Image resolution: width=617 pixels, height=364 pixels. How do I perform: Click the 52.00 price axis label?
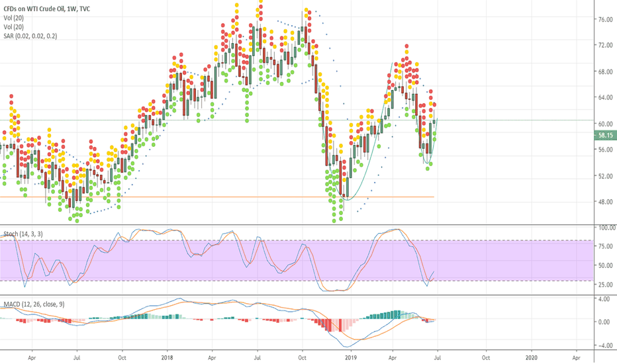(x=605, y=176)
